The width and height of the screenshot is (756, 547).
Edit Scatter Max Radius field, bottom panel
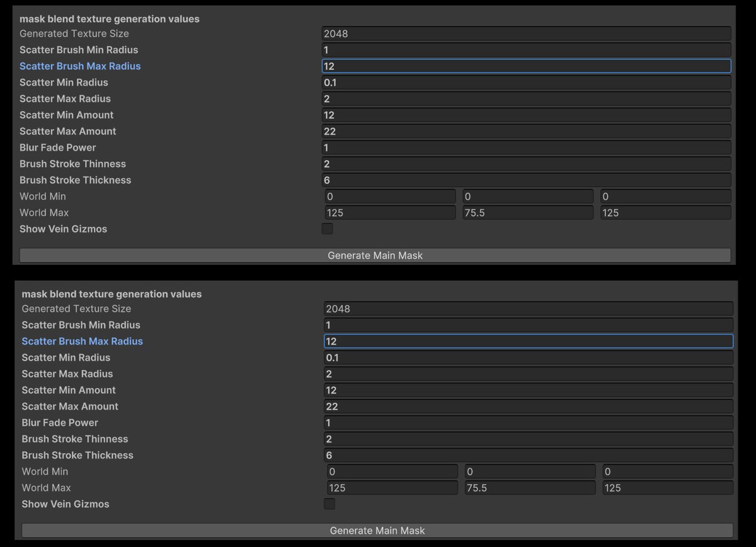529,374
